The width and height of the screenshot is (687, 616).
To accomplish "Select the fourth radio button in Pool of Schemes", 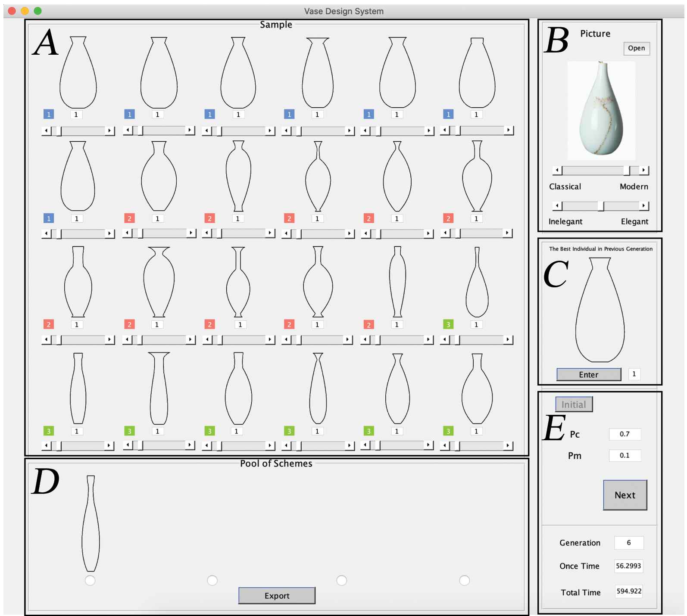I will click(464, 581).
